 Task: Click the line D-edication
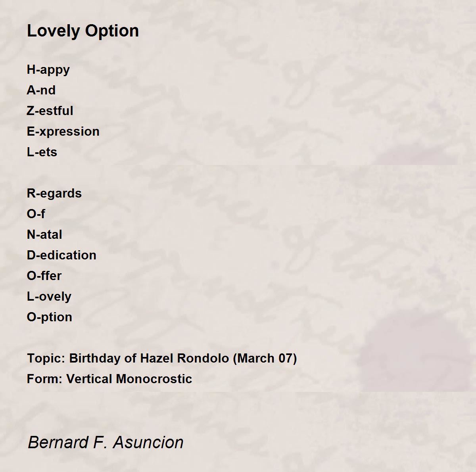(x=61, y=255)
